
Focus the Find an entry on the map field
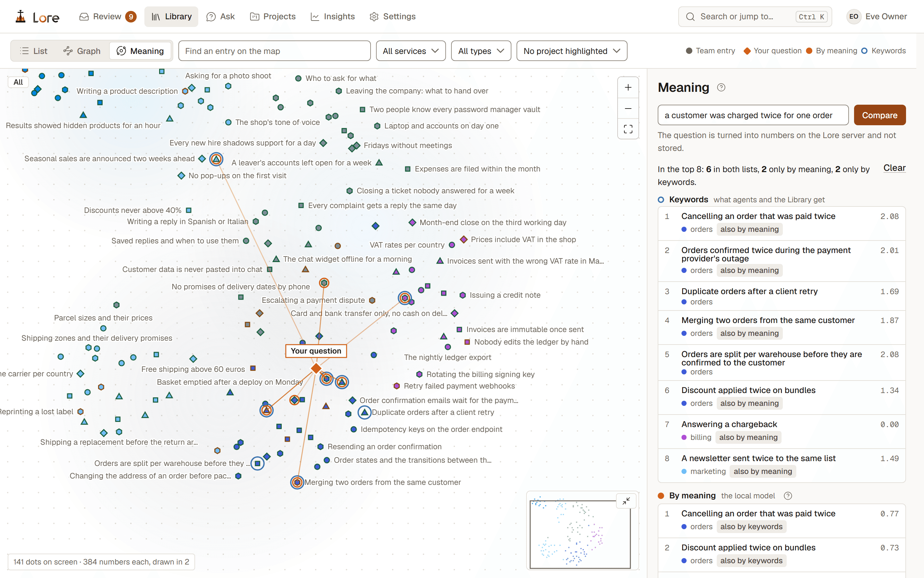point(274,51)
